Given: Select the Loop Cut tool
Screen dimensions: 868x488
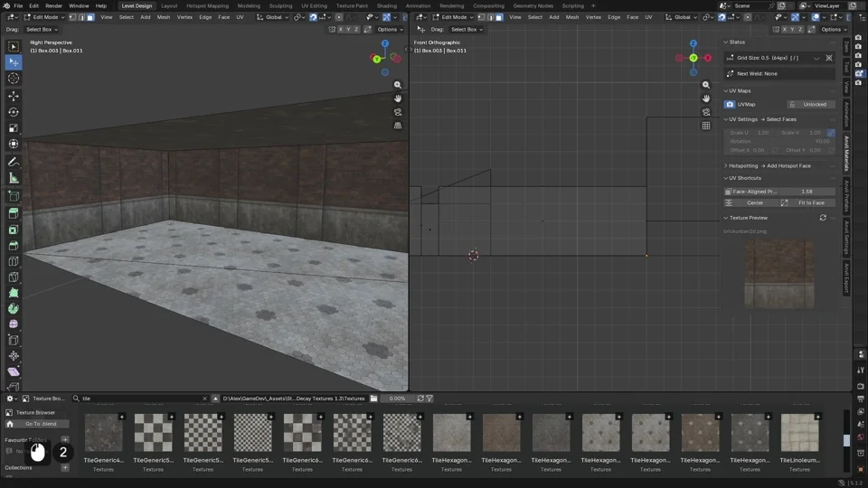Looking at the screenshot, I should coord(14,261).
